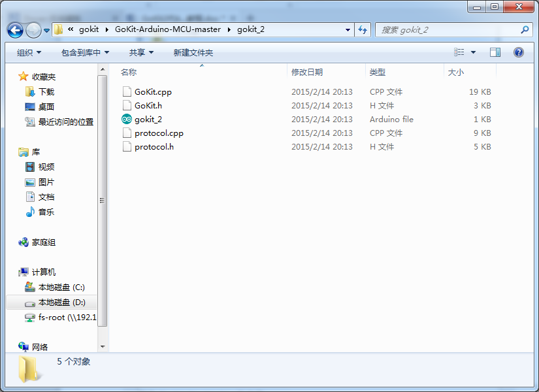The height and width of the screenshot is (392, 539).
Task: Select the 库 libraries node
Action: pyautogui.click(x=29, y=152)
